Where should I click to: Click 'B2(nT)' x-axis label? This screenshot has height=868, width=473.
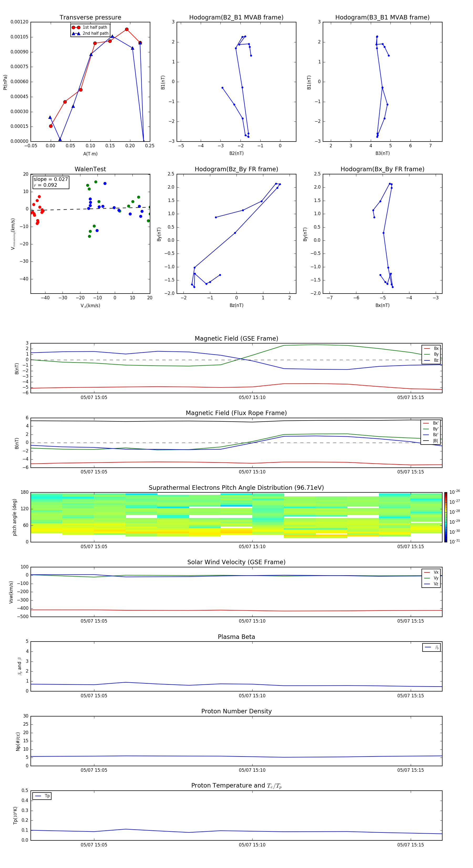[x=236, y=154]
